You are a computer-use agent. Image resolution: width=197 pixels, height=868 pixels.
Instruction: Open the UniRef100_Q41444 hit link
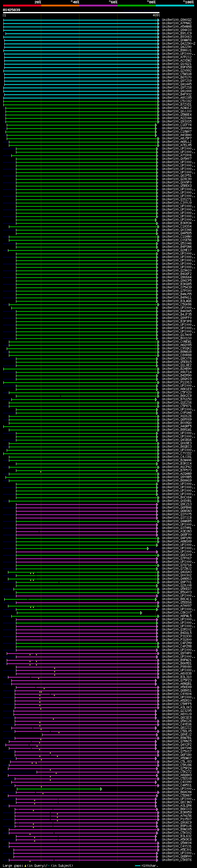[177, 91]
